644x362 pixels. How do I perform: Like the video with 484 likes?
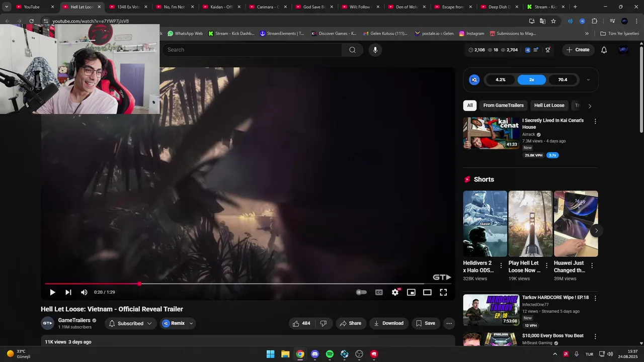pos(302,323)
